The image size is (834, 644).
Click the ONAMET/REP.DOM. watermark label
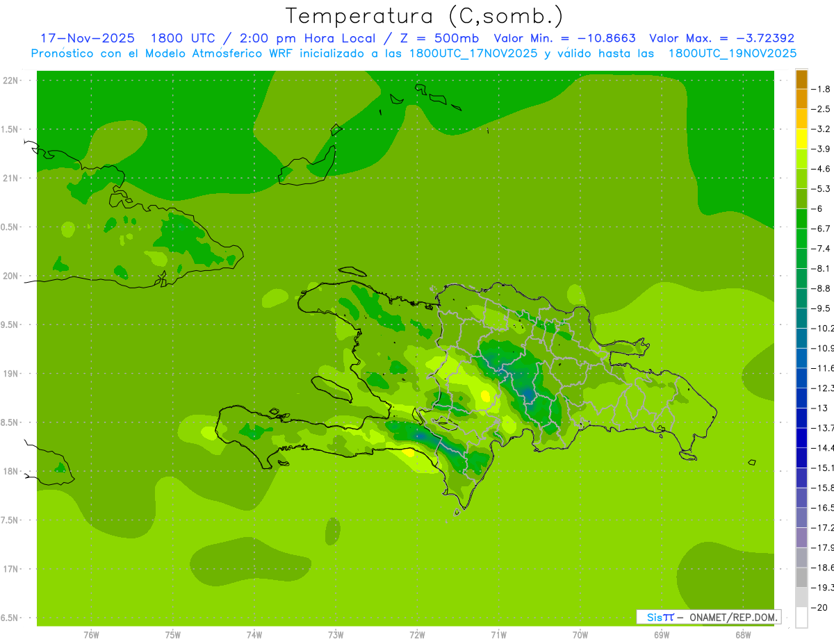pos(733,617)
